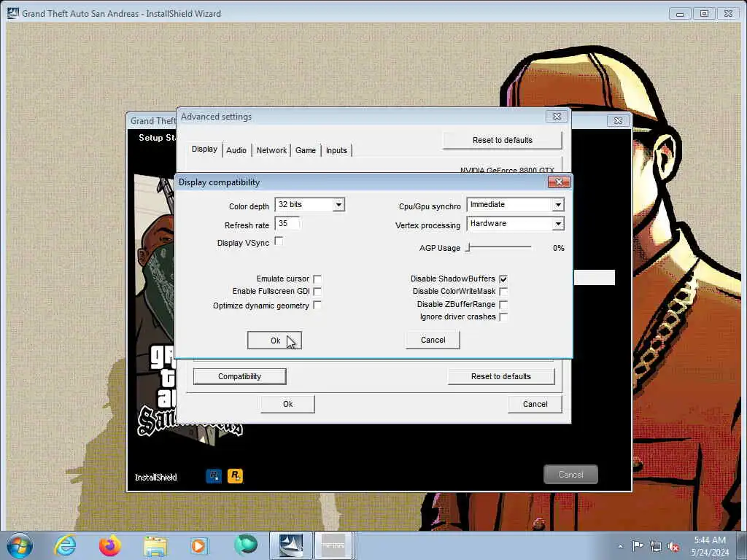This screenshot has width=747, height=560.
Task: Click the Refresh rate input field
Action: [287, 223]
